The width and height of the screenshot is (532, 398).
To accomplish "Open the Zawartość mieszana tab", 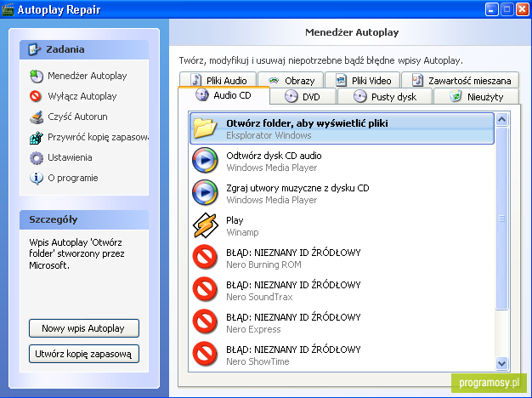I will click(461, 80).
